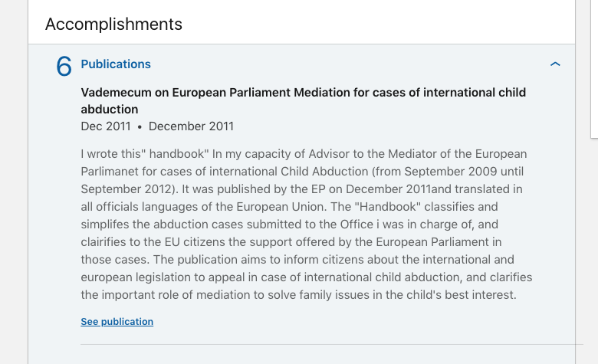Viewport: 598px width, 364px height.
Task: Select the Vademecum on European Parliament Mediation title
Action: point(303,100)
